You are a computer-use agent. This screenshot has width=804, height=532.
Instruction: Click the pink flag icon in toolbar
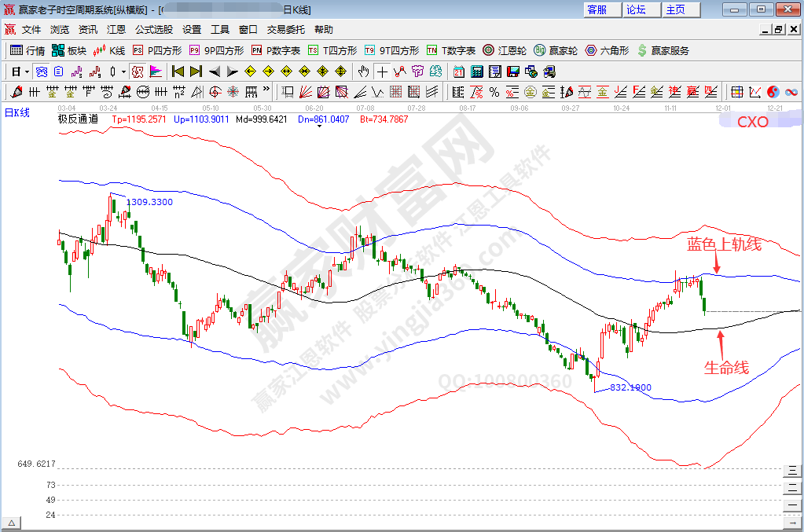(x=155, y=72)
